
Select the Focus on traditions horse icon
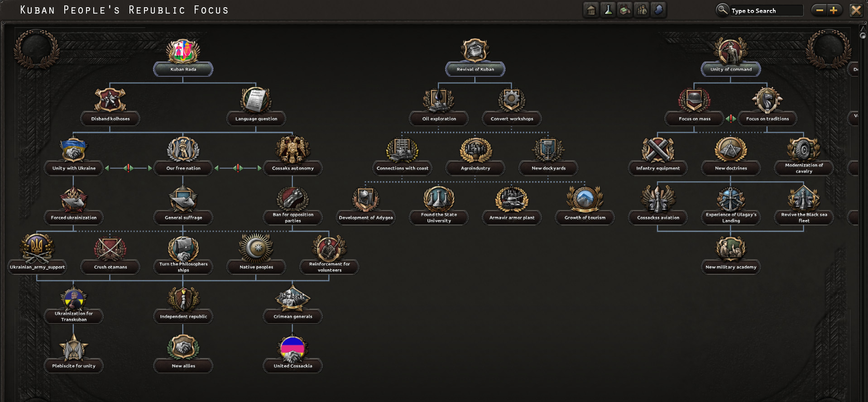767,100
